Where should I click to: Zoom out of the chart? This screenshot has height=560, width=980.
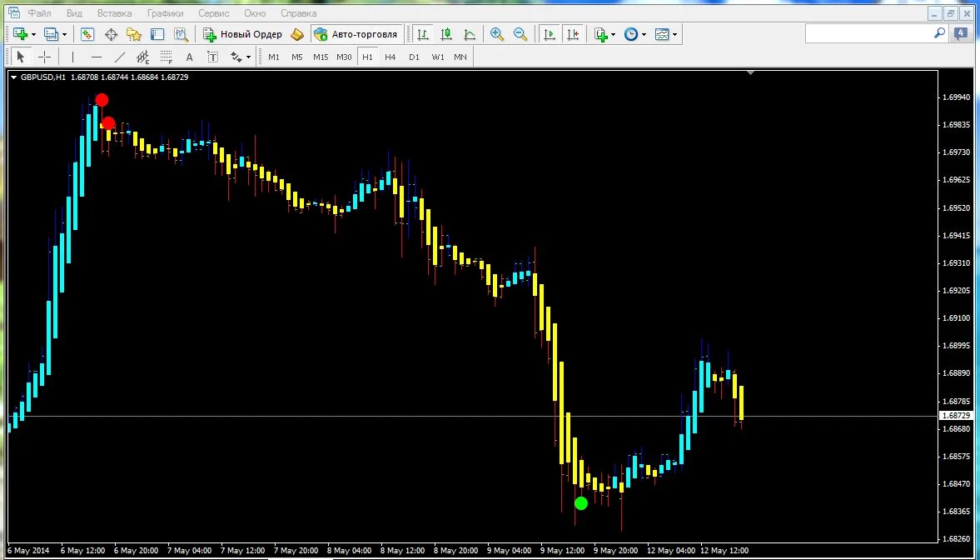click(x=520, y=33)
